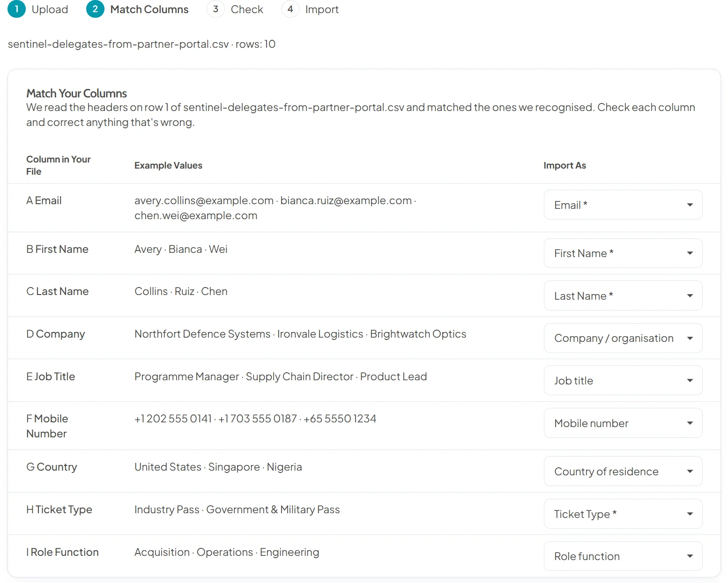Viewport: 728px width, 583px height.
Task: Click the Programme Manager example values
Action: pos(281,376)
